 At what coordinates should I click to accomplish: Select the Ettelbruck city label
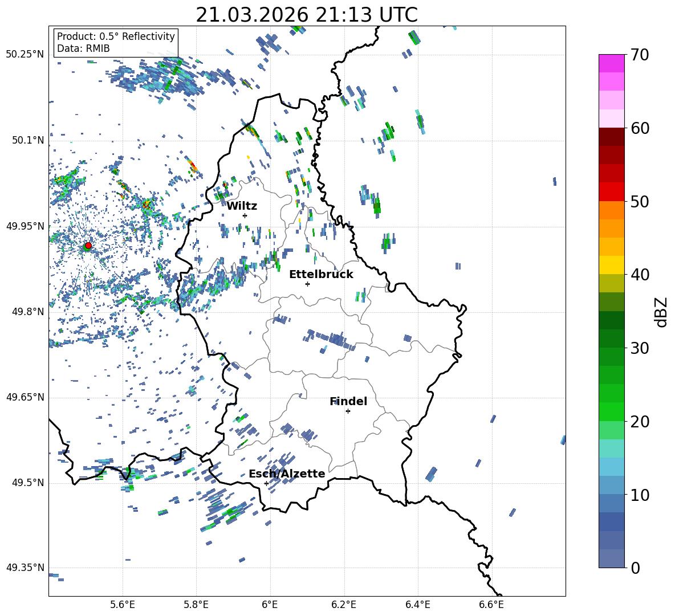pyautogui.click(x=321, y=274)
